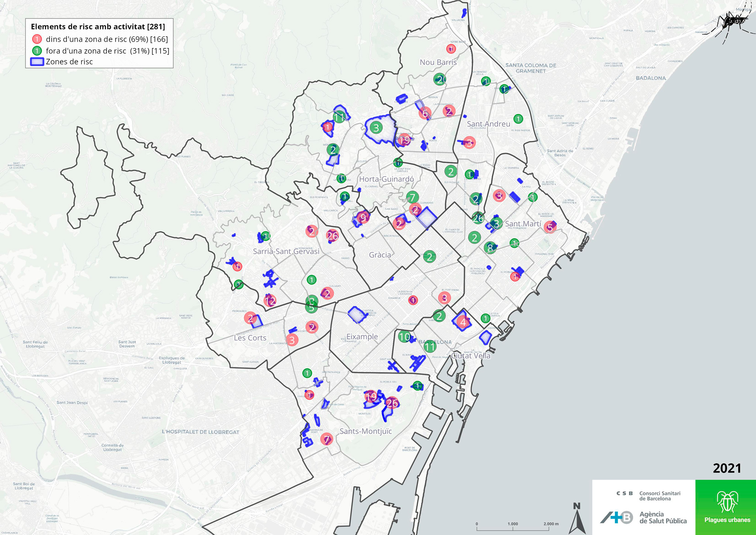The height and width of the screenshot is (535, 756).
Task: Click the green marker numbered 8 in Sant Martí
Action: tap(490, 248)
